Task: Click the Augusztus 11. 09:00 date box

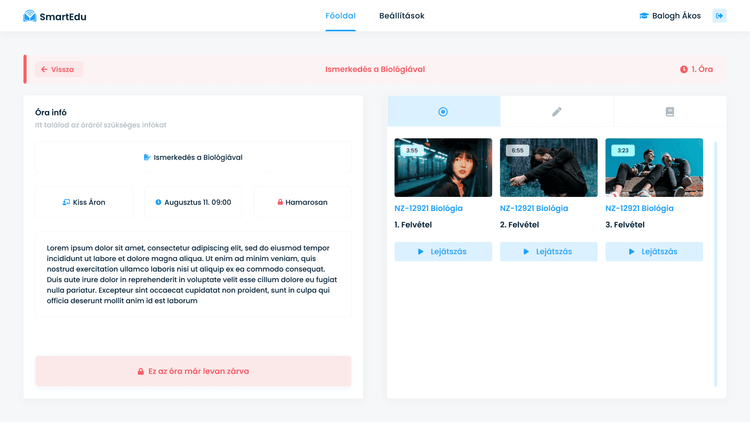Action: (x=193, y=202)
